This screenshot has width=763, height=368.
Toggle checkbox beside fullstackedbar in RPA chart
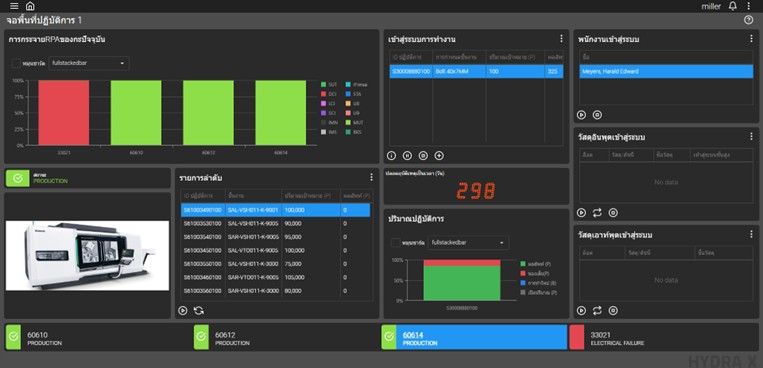pos(16,63)
